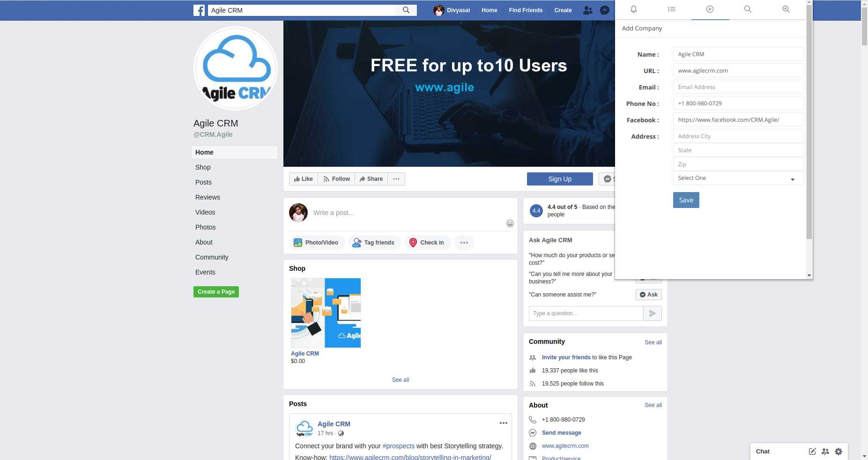Click the Photo/Video button
The height and width of the screenshot is (460, 868).
[x=316, y=243]
